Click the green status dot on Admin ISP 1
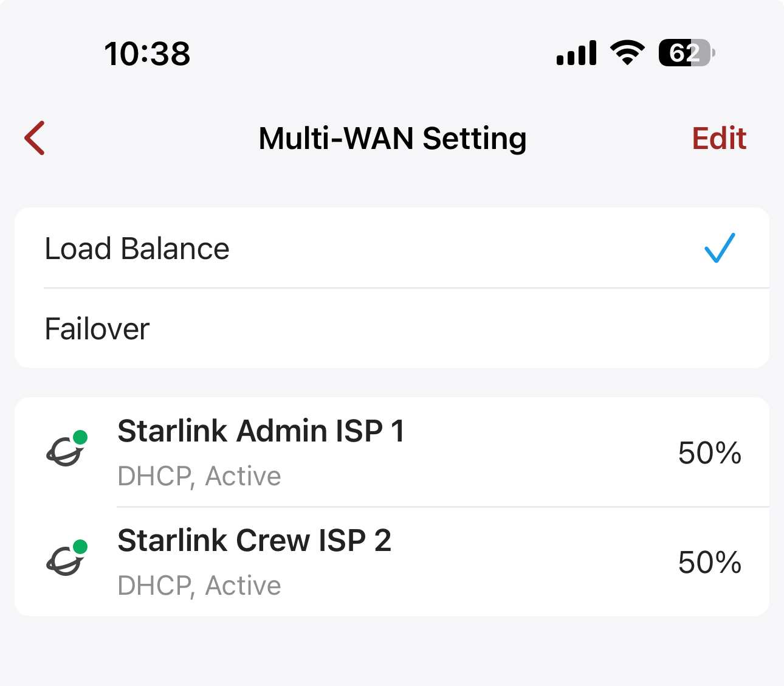Screen dimensions: 784x686 [80, 437]
